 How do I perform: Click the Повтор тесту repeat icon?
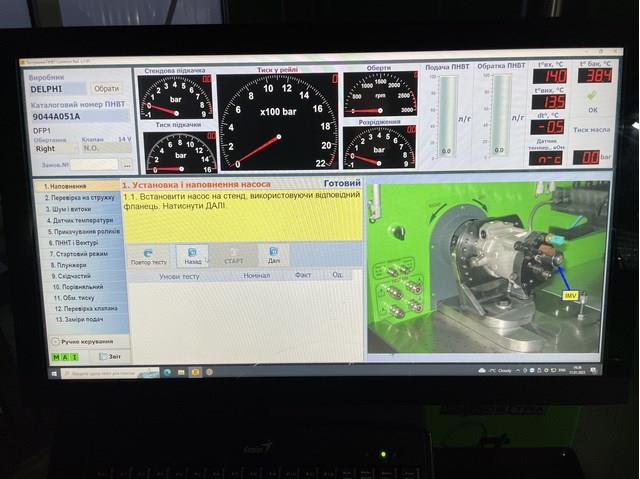tap(148, 255)
